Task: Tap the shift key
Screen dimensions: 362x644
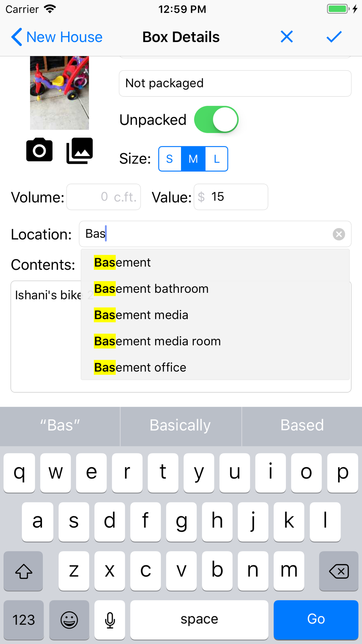Action: tap(24, 571)
